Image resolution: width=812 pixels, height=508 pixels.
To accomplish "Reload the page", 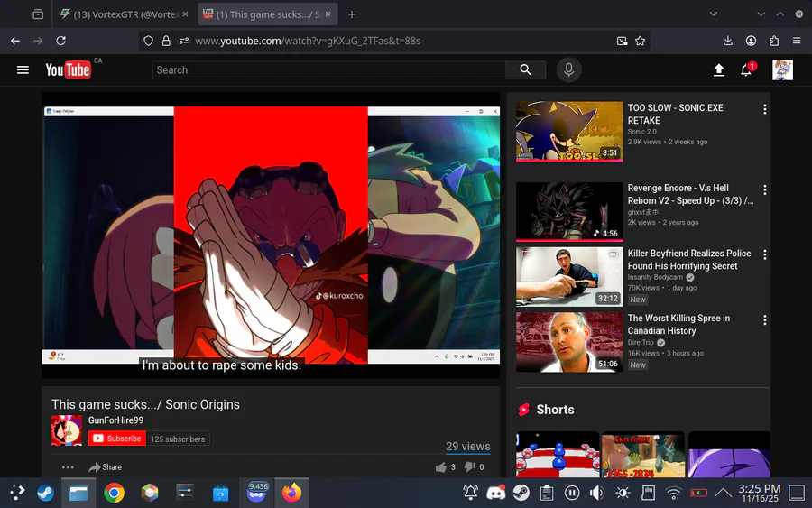I will [x=60, y=41].
